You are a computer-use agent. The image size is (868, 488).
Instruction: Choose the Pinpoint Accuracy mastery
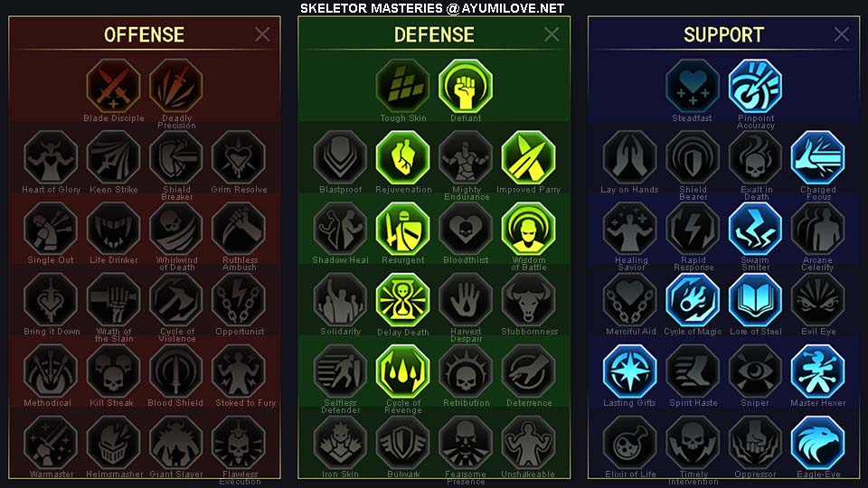(755, 87)
